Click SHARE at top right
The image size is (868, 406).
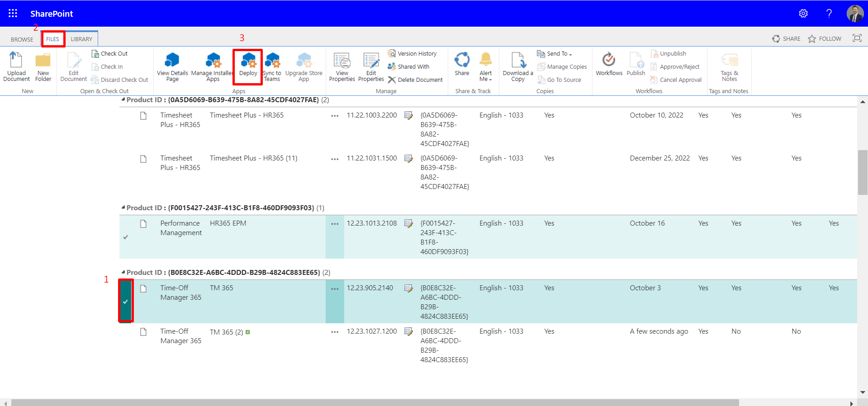786,38
